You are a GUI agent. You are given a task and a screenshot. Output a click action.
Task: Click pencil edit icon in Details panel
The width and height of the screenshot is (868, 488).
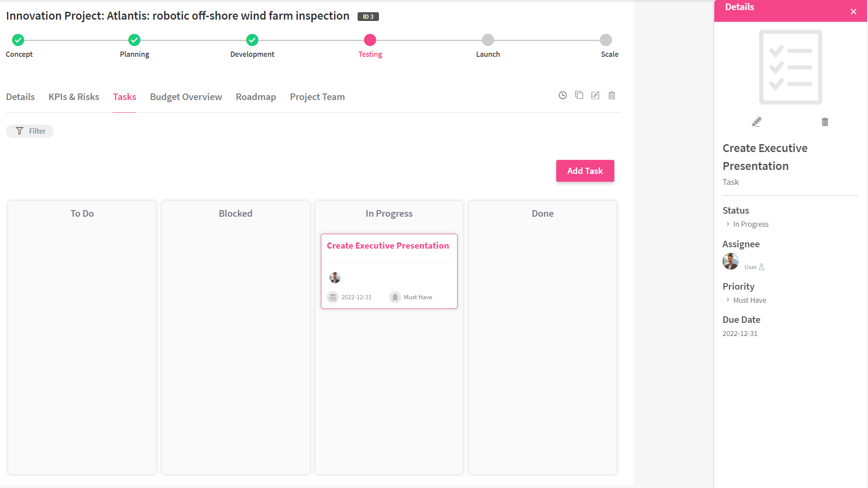point(757,122)
